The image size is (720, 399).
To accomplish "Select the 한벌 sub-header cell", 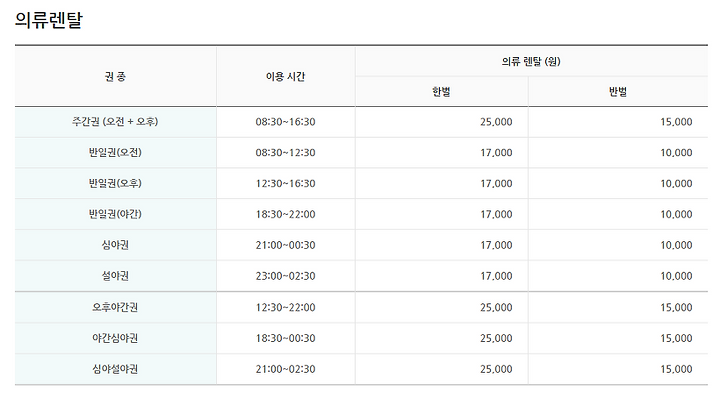I will click(x=442, y=92).
